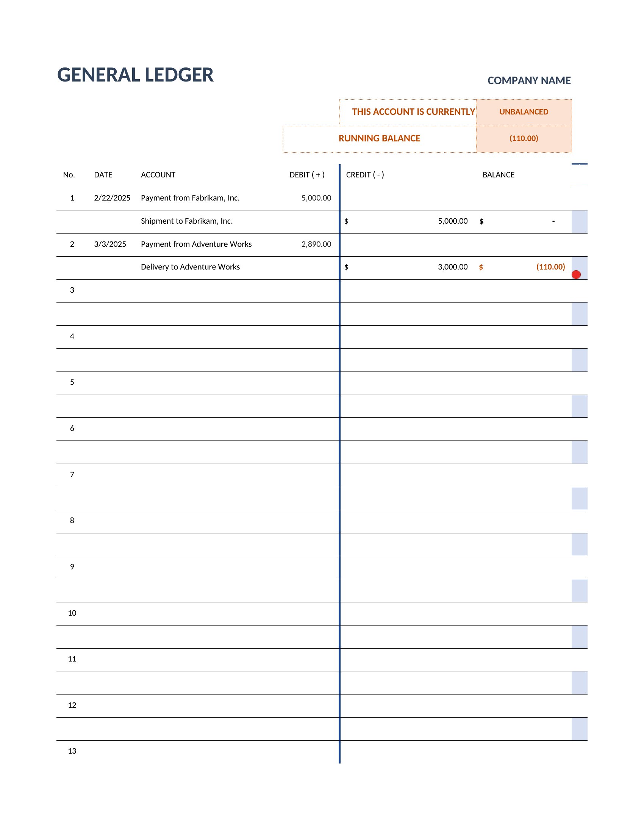
Task: Select the running balance (110.00) value in summary box
Action: click(x=524, y=139)
